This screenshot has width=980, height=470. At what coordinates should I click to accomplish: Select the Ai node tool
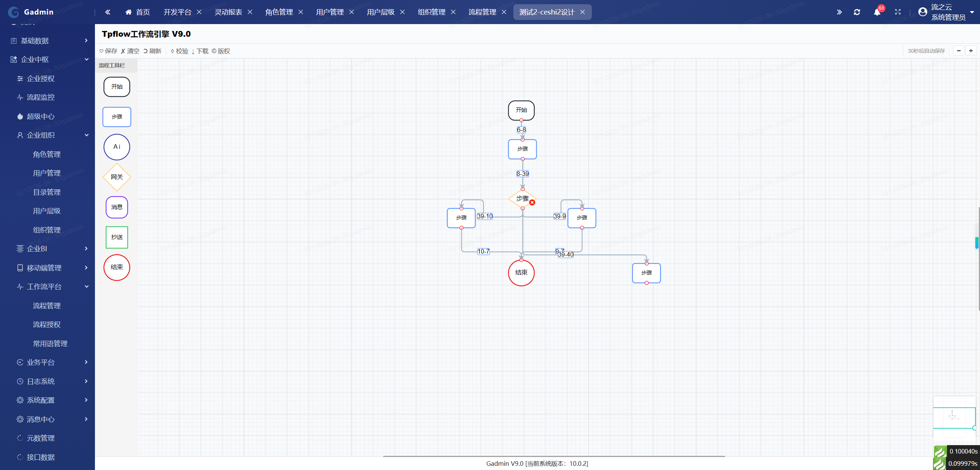coord(117,147)
